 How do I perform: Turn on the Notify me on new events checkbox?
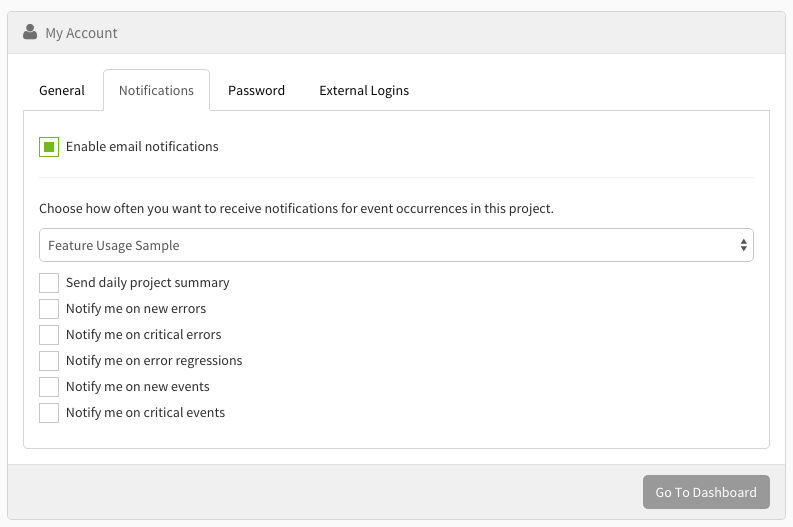point(49,387)
